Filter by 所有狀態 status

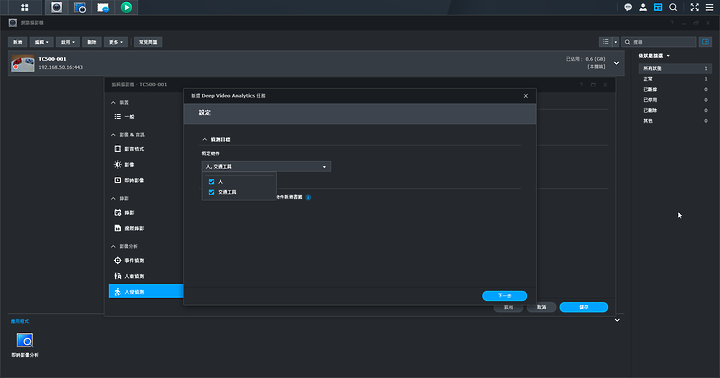click(x=675, y=68)
